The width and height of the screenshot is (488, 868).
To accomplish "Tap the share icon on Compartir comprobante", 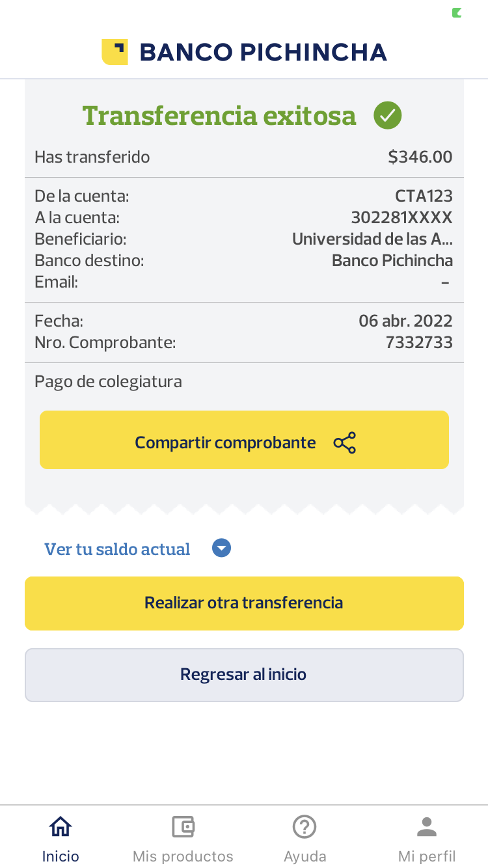I will tap(345, 442).
